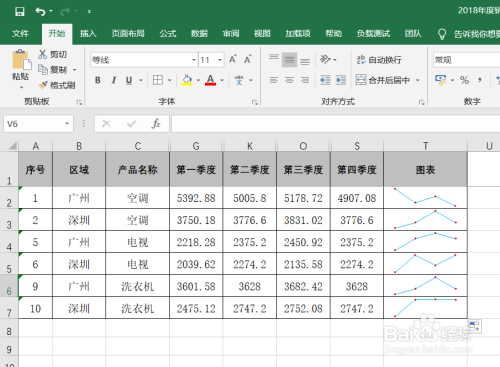The width and height of the screenshot is (500, 367).
Task: Open the font size 11 dropdown
Action: point(220,60)
